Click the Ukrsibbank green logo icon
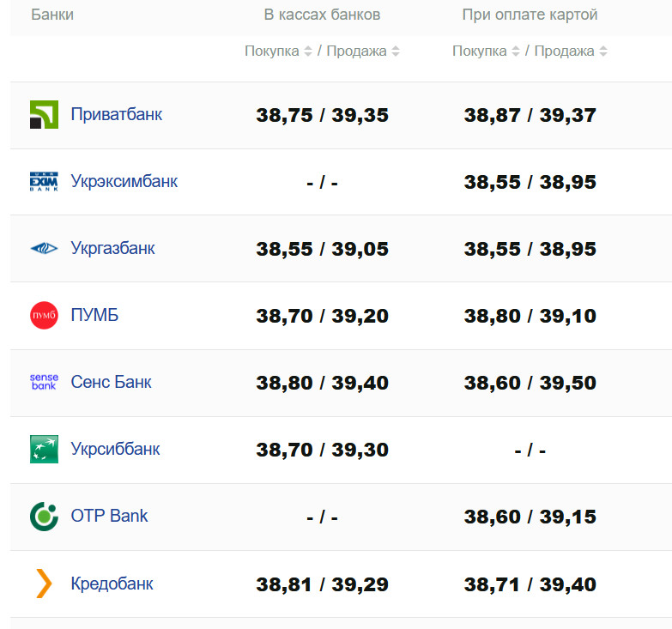This screenshot has height=629, width=672. [44, 450]
